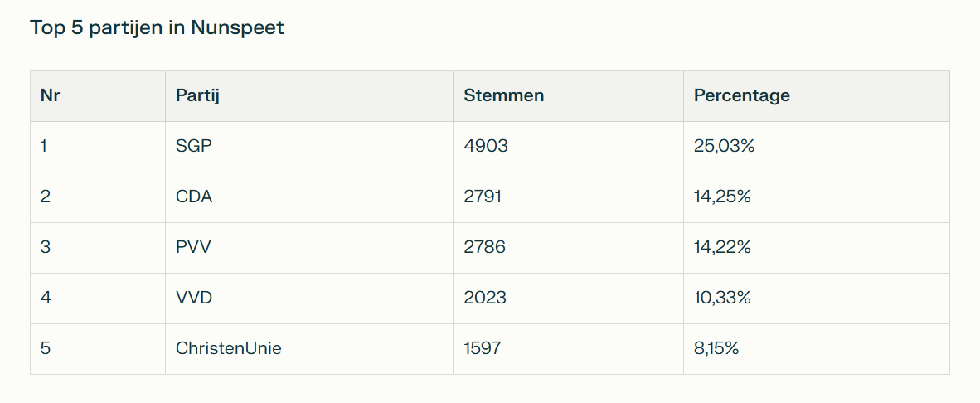Select the 2791 votes cell
The width and height of the screenshot is (980, 403).
(483, 197)
